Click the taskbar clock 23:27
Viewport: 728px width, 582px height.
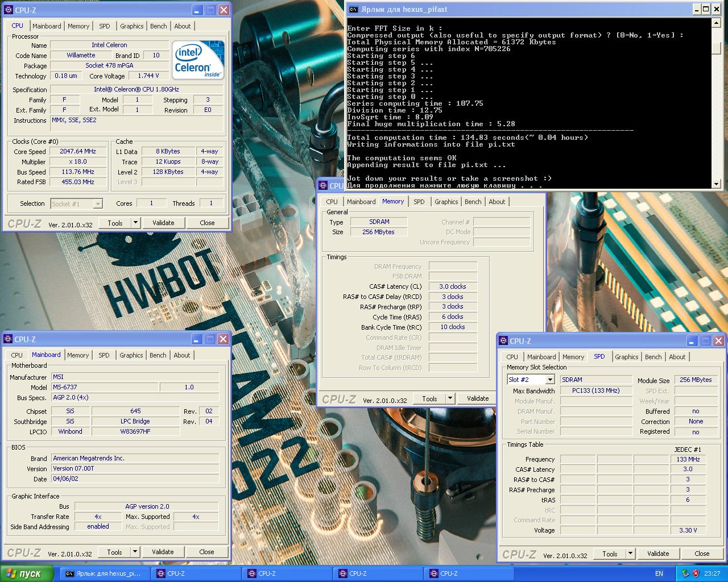[712, 573]
